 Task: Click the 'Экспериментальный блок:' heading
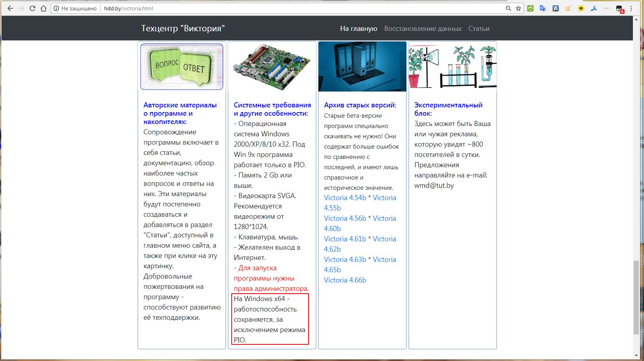(x=448, y=109)
